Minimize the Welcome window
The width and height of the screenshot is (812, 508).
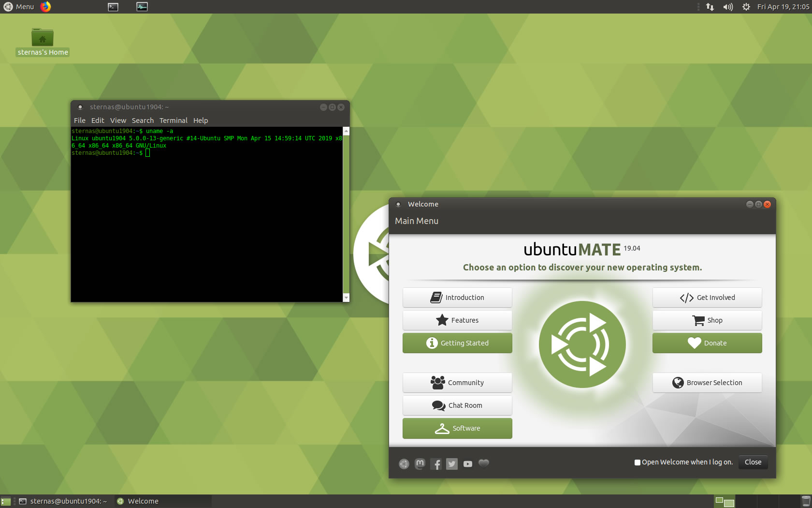coord(750,204)
